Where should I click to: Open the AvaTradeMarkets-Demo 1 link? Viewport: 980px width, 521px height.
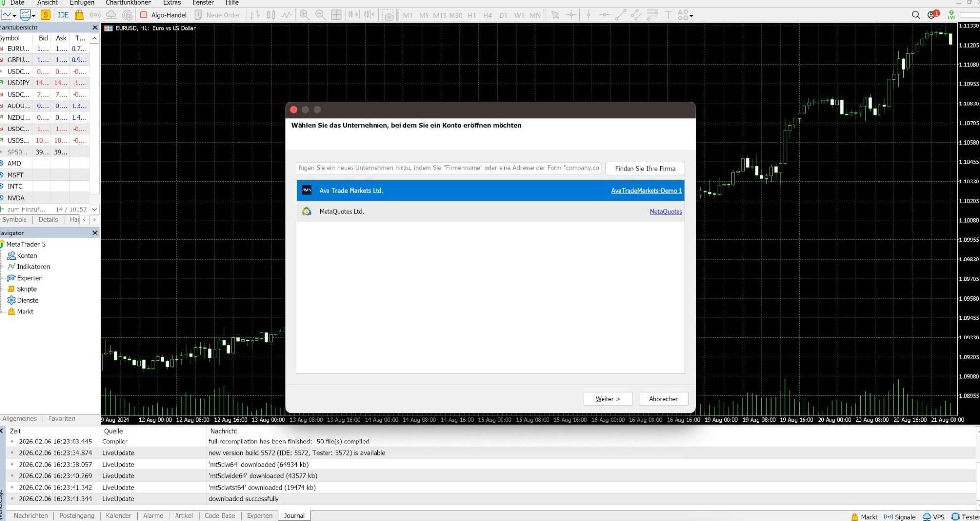(646, 191)
